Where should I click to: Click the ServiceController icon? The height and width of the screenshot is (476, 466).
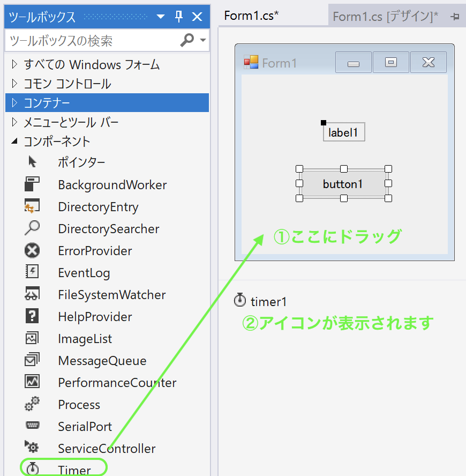[x=32, y=447]
